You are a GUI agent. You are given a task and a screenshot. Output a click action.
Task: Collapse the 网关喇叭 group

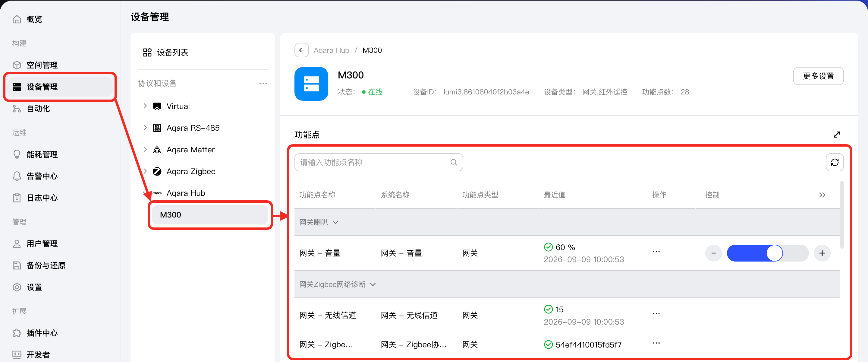point(335,222)
